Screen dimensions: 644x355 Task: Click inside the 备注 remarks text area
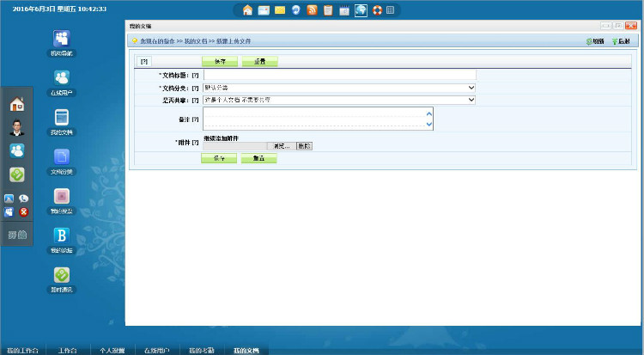(318, 119)
